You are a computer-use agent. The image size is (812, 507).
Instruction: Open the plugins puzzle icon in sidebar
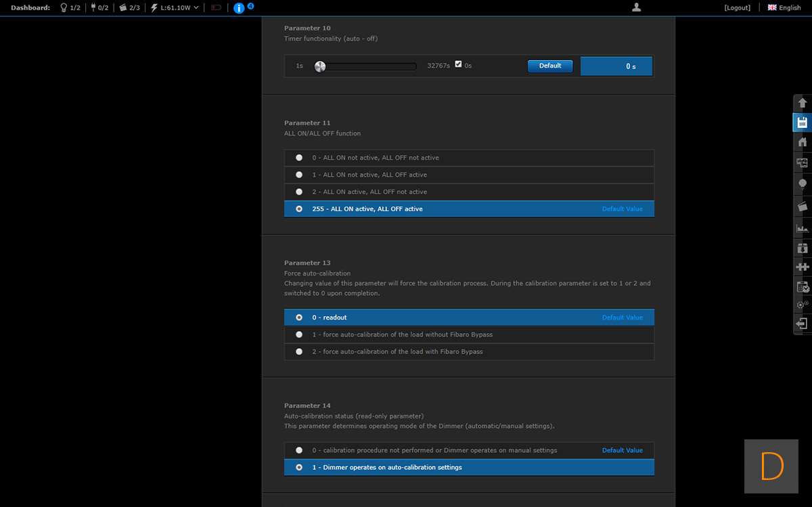(802, 267)
